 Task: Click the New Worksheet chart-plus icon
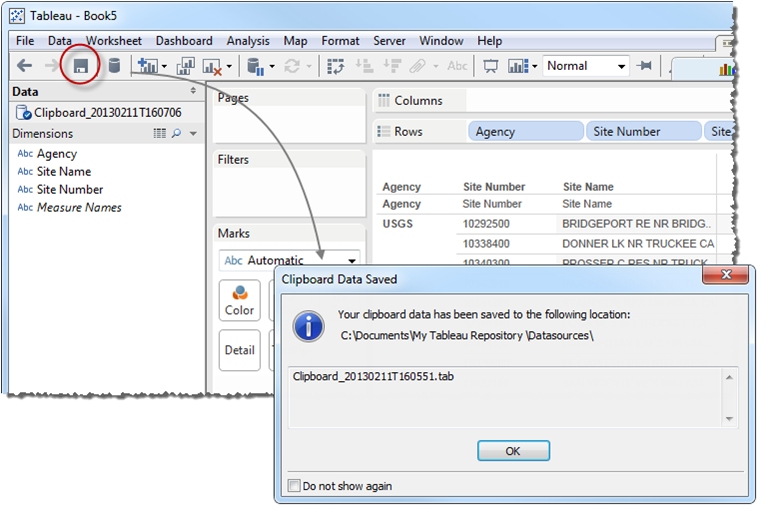(x=148, y=65)
